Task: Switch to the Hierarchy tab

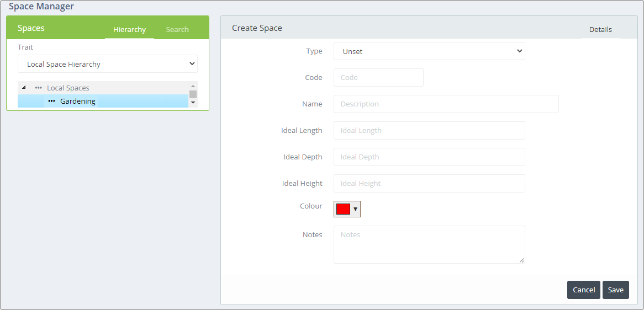Action: pos(129,30)
